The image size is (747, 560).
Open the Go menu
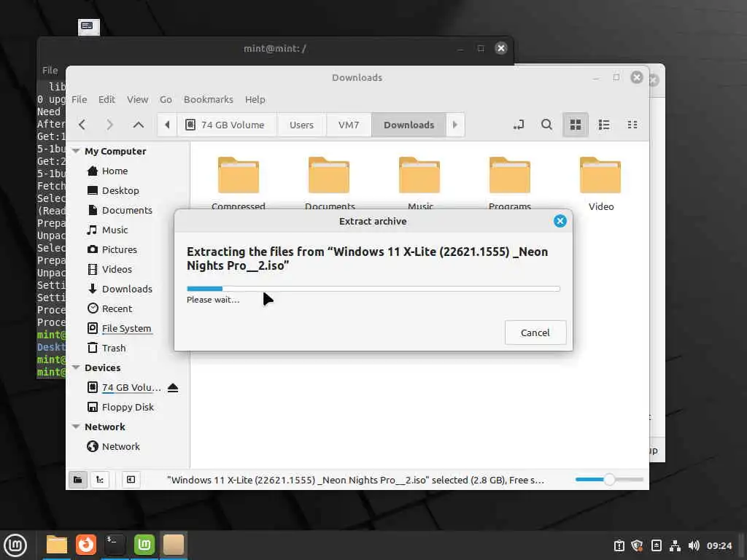click(166, 99)
